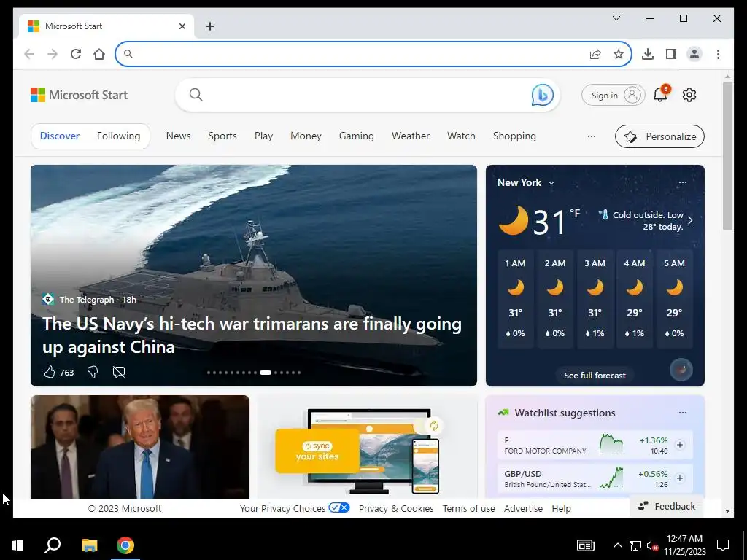
Task: Switch to Following tab
Action: pyautogui.click(x=119, y=136)
